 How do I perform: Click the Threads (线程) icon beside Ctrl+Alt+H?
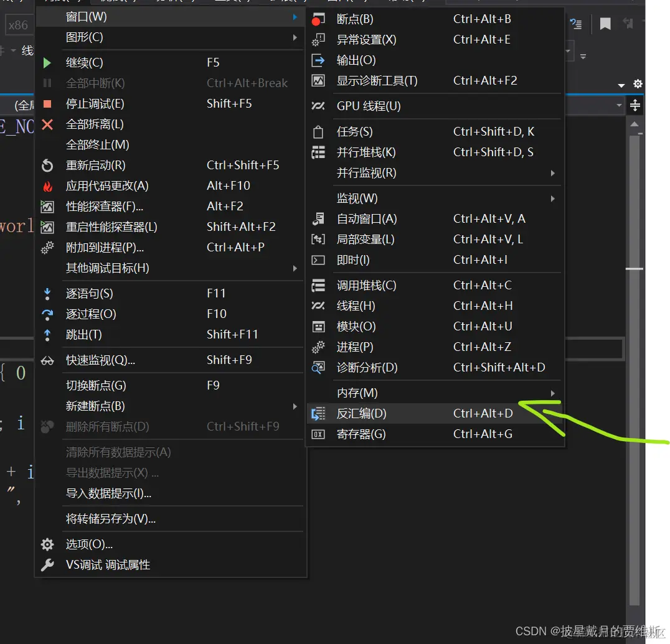pyautogui.click(x=318, y=306)
